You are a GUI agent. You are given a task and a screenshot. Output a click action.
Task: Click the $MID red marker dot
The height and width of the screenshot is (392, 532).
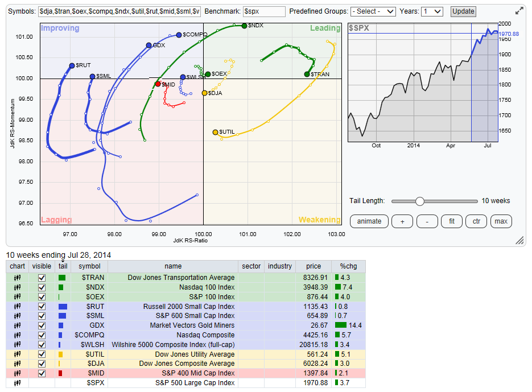tap(158, 84)
